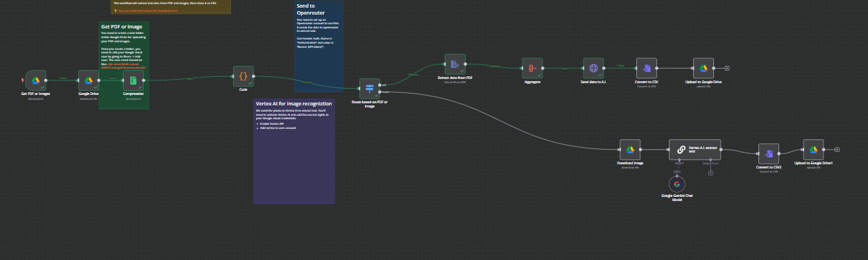Open the Upload to Google Drive node
868x260 pixels.
tap(704, 68)
